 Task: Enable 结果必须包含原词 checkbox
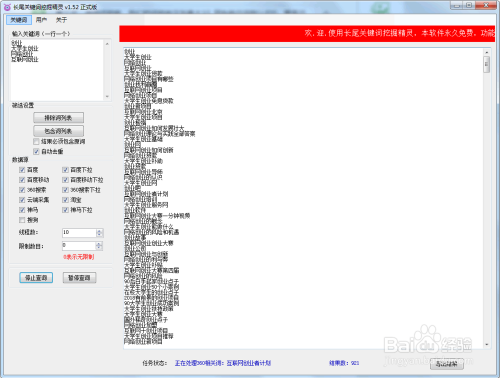point(36,142)
